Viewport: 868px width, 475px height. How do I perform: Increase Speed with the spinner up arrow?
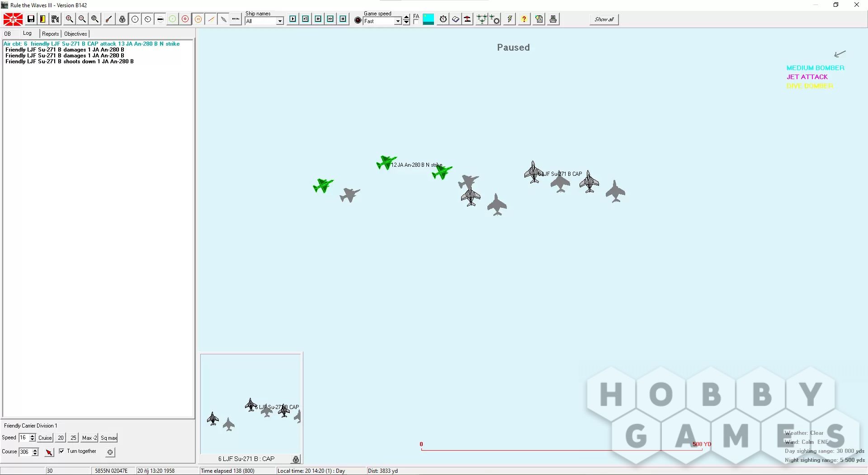point(33,436)
